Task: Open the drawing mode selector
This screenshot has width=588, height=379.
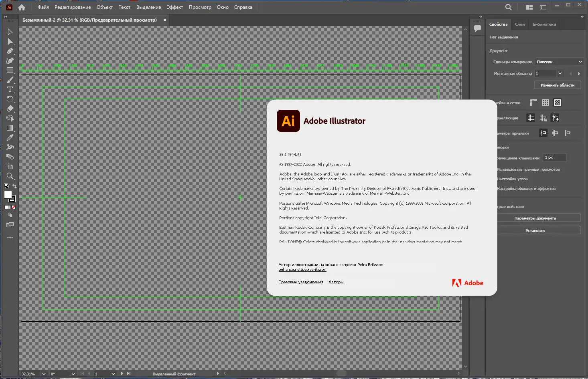Action: [10, 215]
